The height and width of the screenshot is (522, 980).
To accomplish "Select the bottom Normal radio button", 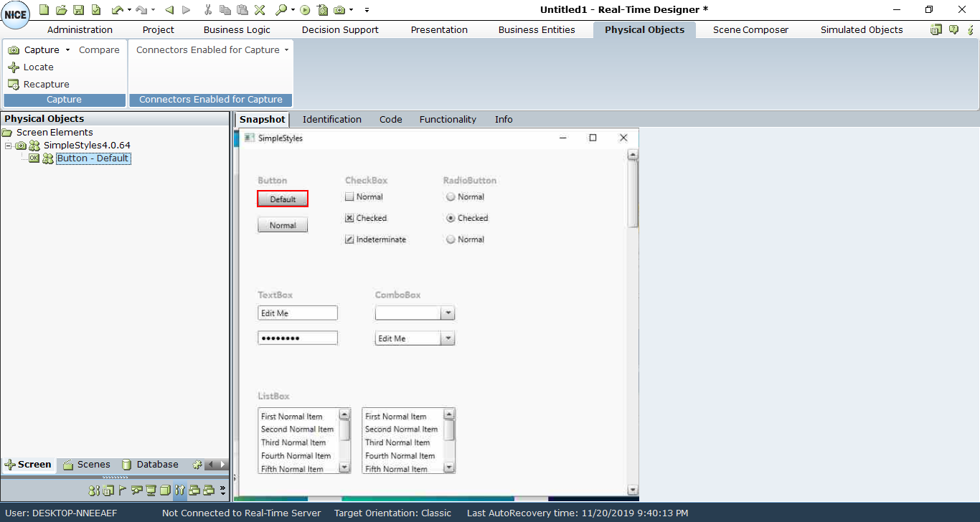I will (451, 239).
